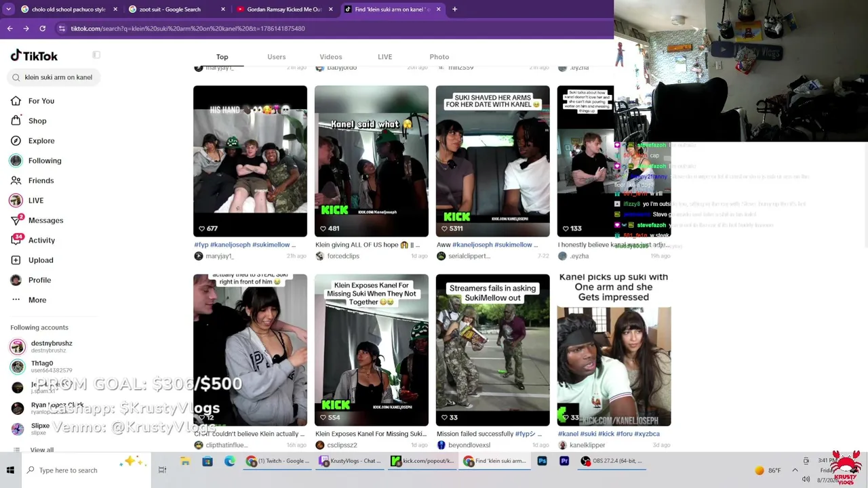Open the Friends people icon

click(x=16, y=180)
